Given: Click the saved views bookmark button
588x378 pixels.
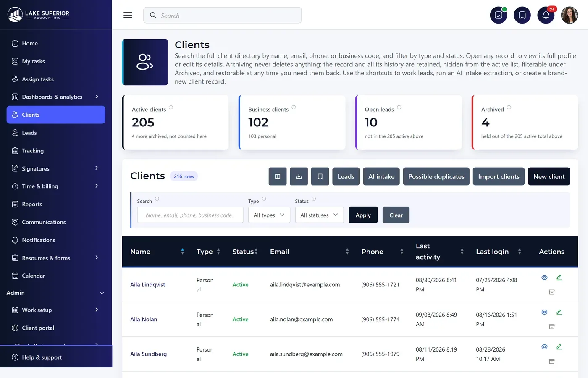Looking at the screenshot, I should coord(320,176).
